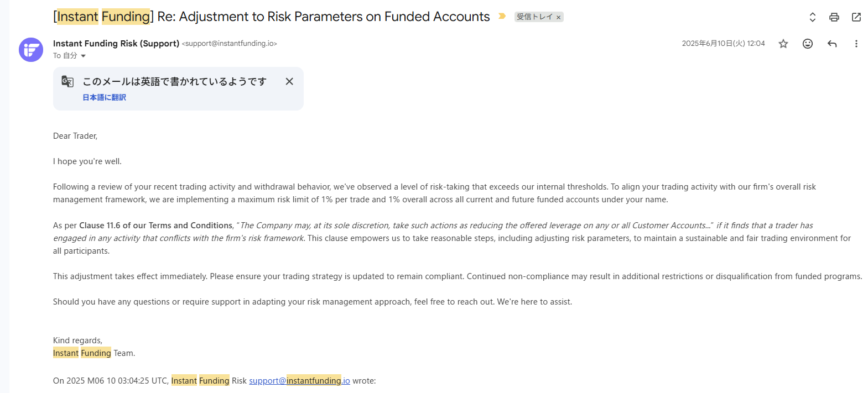Dismiss the translation suggestion banner
The width and height of the screenshot is (868, 393).
tap(289, 81)
